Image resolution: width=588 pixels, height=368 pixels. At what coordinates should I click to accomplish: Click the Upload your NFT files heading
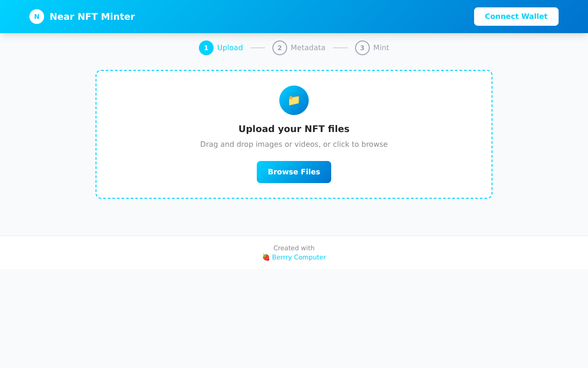[294, 129]
